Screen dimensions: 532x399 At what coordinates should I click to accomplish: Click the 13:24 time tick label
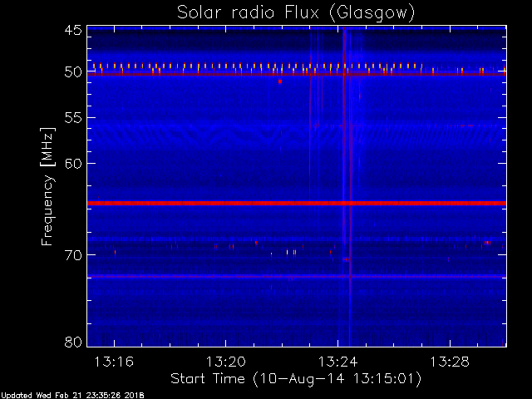pos(337,362)
